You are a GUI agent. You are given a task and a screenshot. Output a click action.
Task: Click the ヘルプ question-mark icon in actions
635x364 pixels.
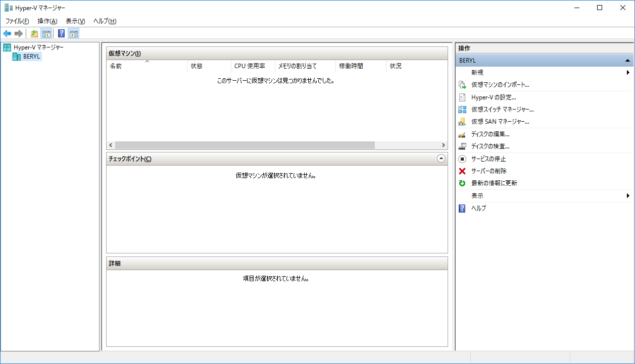coord(462,208)
